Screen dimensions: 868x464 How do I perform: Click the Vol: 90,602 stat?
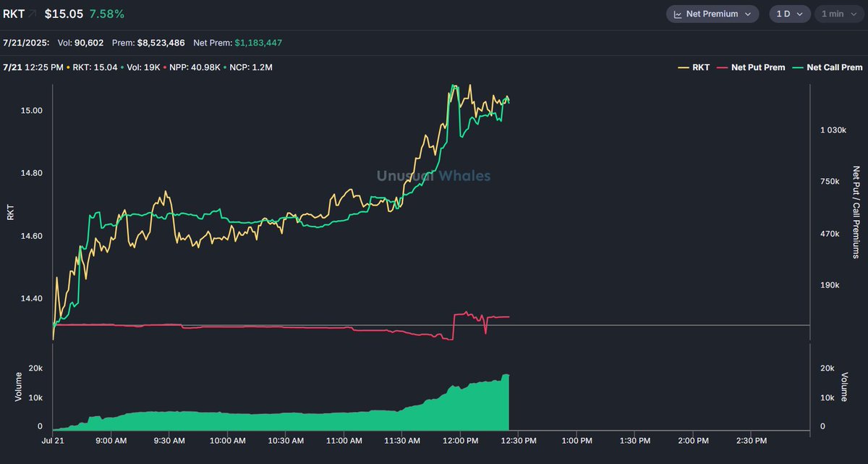(x=80, y=43)
